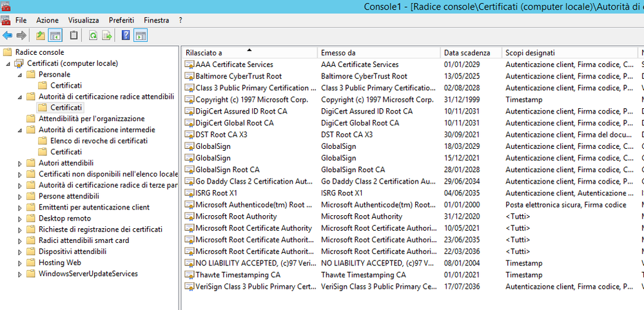Viewport: 644px width, 310px height.
Task: Expand Emittenti per autenticazione client node
Action: (x=20, y=208)
